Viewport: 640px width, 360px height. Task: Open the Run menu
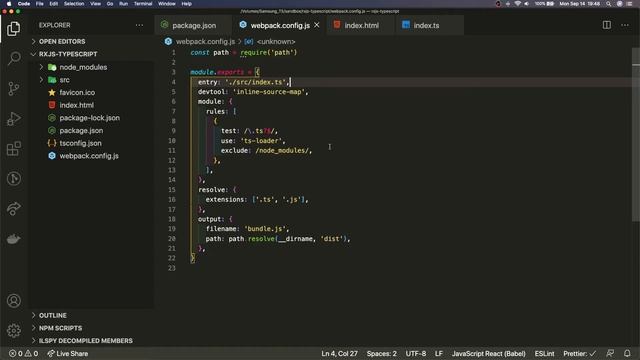click(123, 4)
